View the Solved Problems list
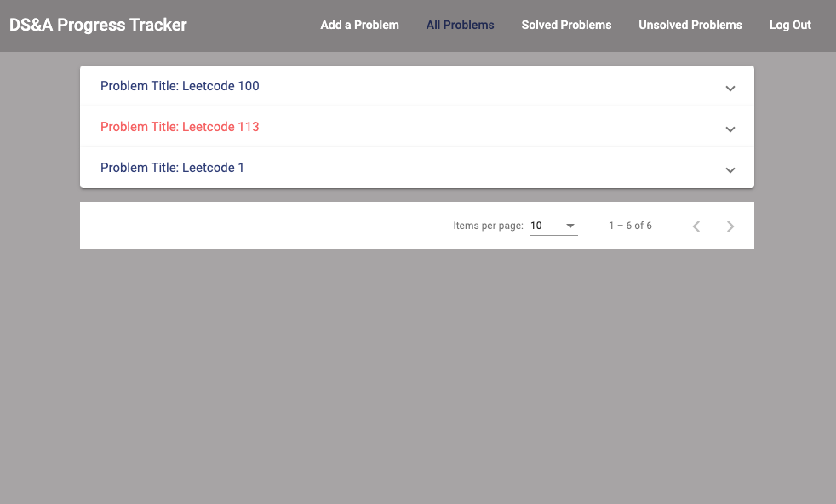 coord(566,25)
